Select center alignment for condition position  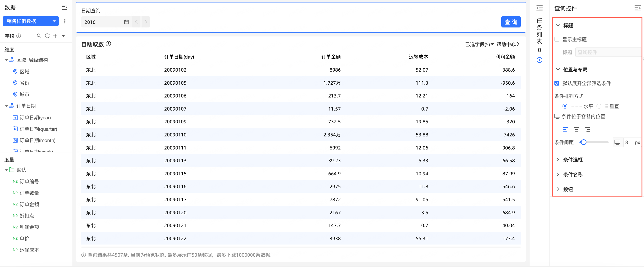click(576, 129)
